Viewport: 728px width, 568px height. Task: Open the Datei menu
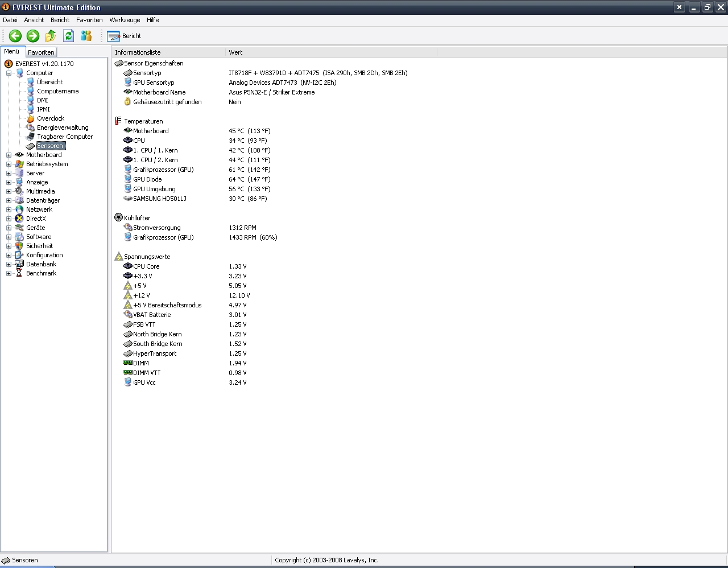[10, 20]
